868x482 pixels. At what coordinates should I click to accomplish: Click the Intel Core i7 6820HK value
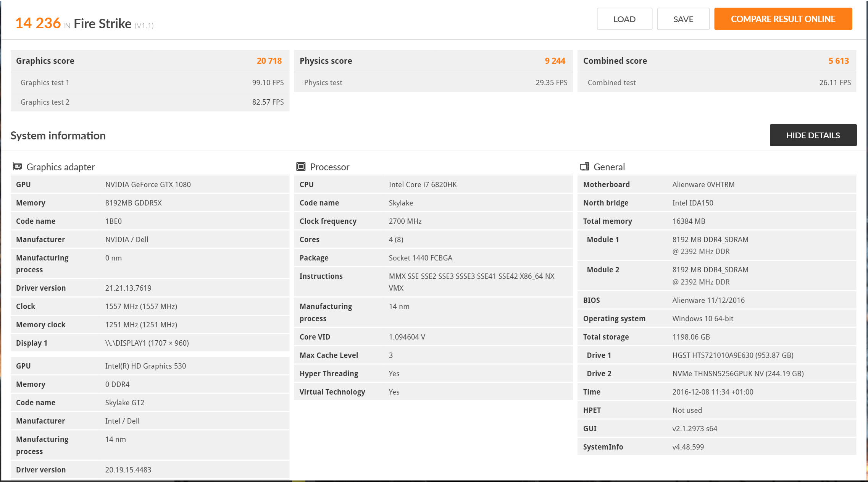(x=423, y=184)
